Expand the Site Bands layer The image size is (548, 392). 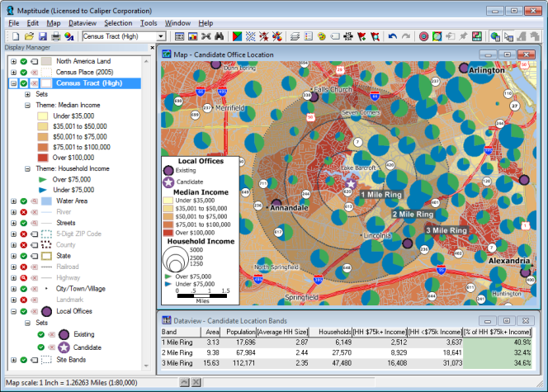(x=14, y=359)
